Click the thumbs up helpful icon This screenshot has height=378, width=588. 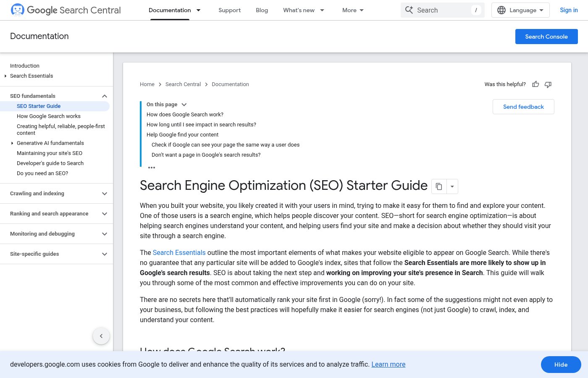coord(535,84)
